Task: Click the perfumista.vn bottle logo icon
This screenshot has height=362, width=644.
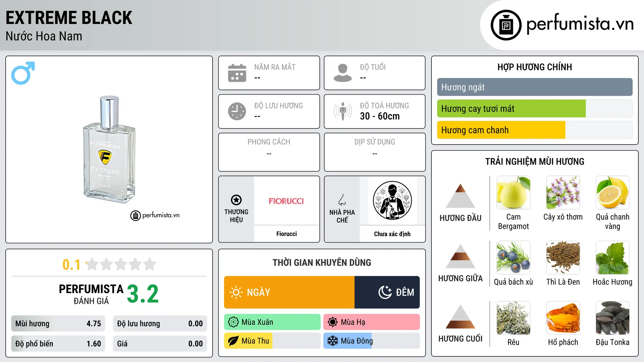Action: pos(506,25)
